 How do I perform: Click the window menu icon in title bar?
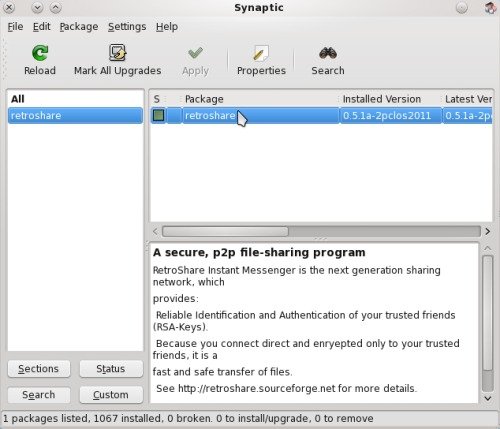490,8
